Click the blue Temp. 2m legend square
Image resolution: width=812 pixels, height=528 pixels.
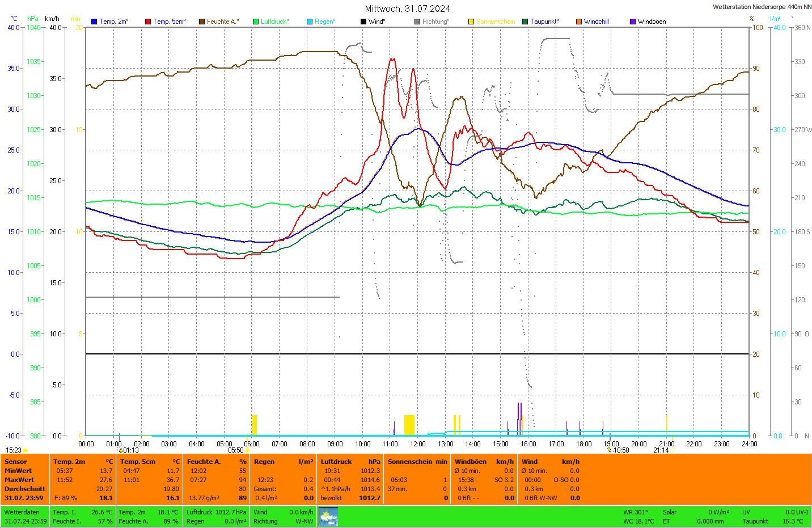coord(94,22)
